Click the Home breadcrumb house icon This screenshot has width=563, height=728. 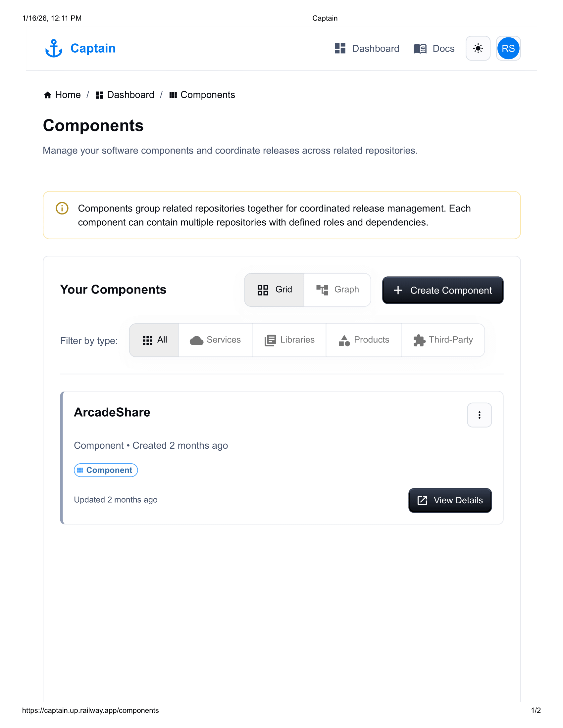(x=47, y=95)
